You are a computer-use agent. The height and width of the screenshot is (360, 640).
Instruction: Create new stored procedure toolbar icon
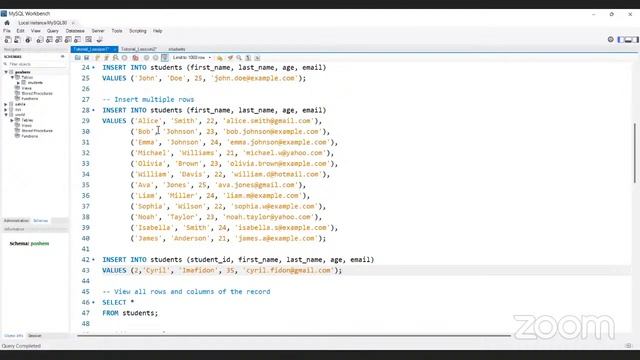click(68, 40)
